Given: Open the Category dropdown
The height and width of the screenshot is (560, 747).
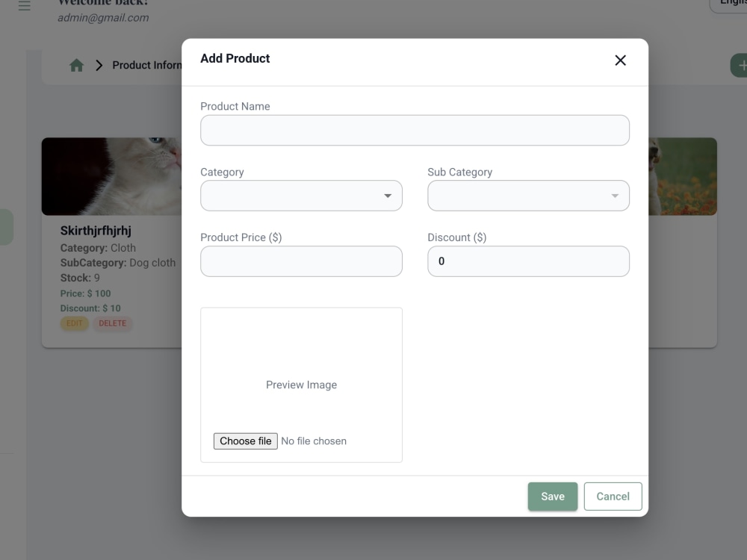Looking at the screenshot, I should 301,196.
